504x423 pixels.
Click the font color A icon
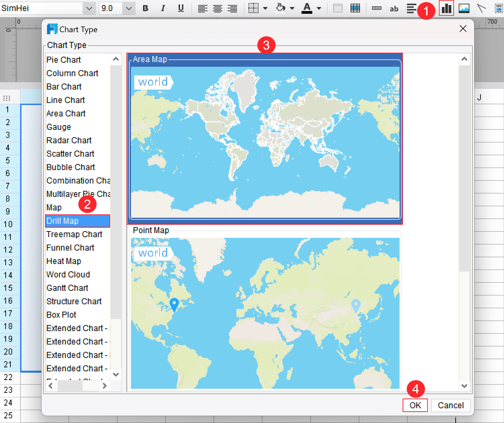pos(307,8)
